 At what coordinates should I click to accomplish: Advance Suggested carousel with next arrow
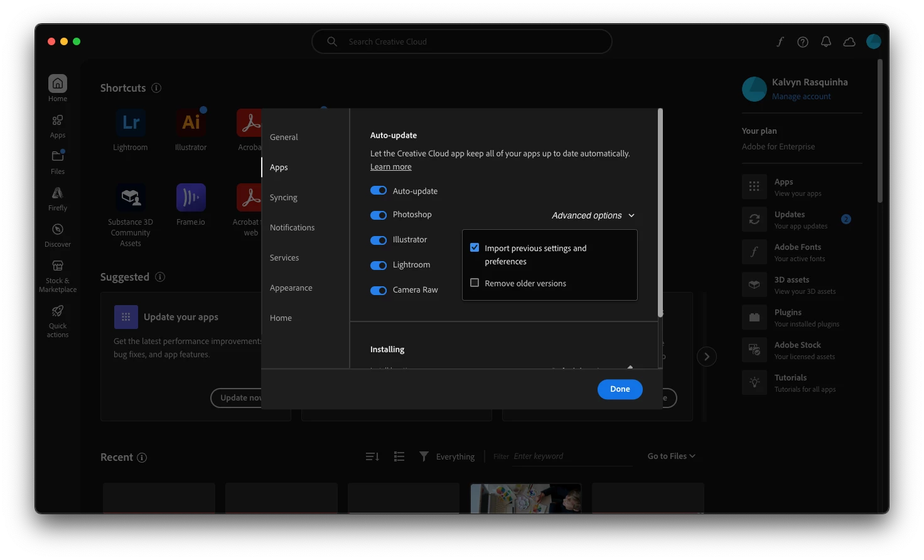tap(707, 357)
